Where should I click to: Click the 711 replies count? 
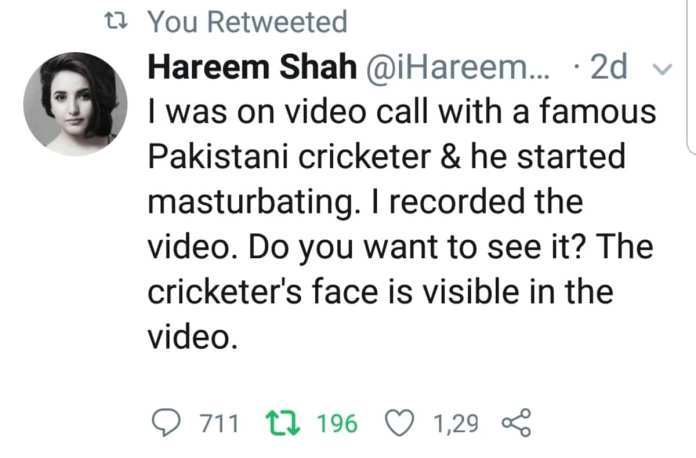(219, 424)
